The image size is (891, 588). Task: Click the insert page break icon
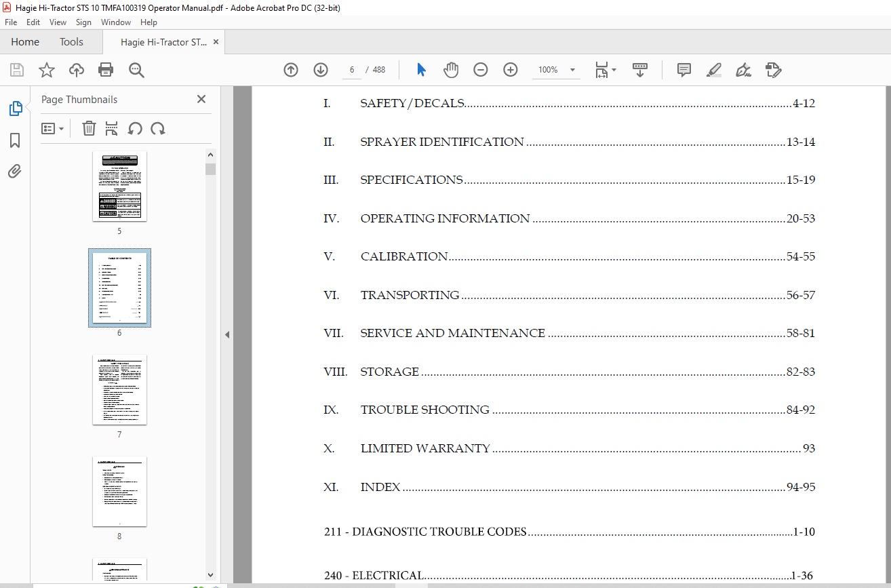(x=112, y=128)
